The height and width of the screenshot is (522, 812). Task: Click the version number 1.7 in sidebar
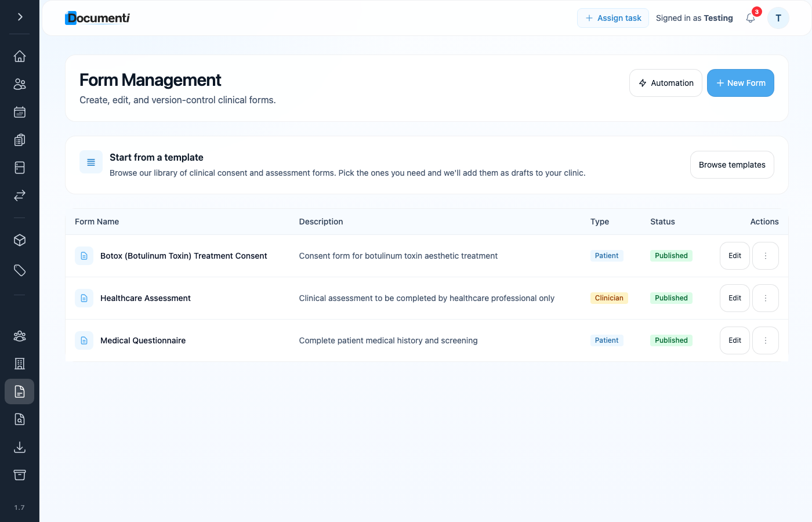pos(20,507)
